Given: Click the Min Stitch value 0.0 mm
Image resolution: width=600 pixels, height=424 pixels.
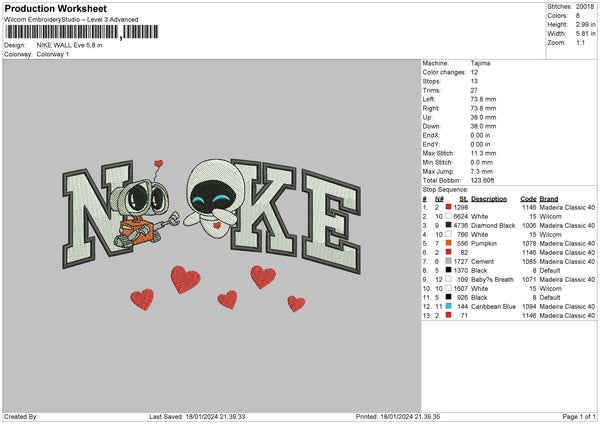Looking at the screenshot, I should tap(482, 162).
